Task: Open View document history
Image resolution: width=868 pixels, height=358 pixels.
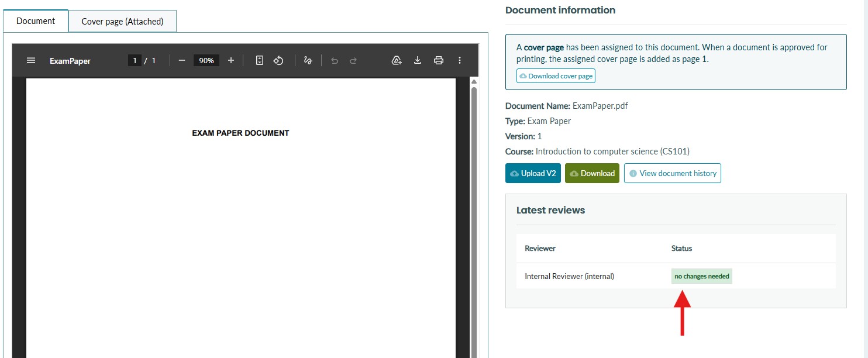Action: pyautogui.click(x=673, y=173)
